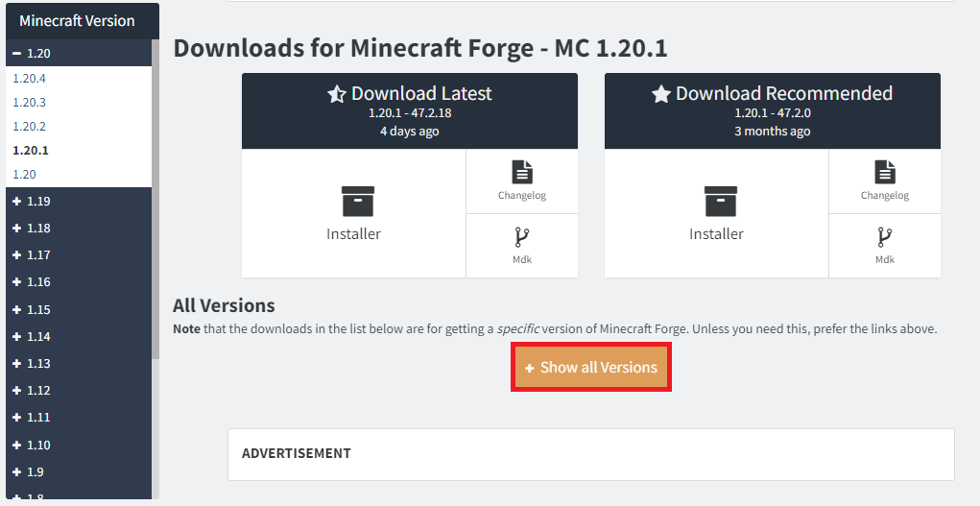Expand the 1.14 version group
980x506 pixels.
(x=17, y=337)
